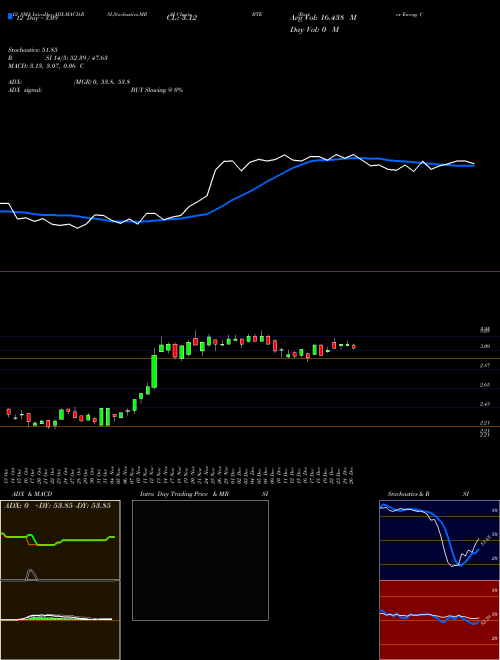
Task: Open the empty Intra Day Trading Price chart
Action: coord(200,560)
